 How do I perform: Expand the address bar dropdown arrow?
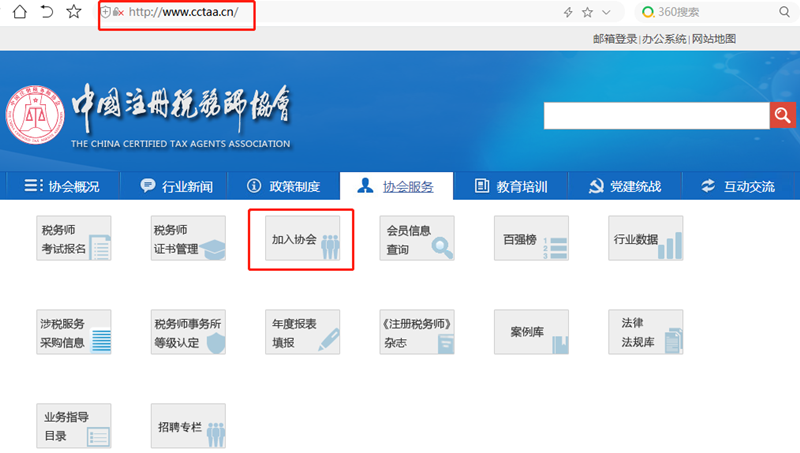(x=607, y=13)
